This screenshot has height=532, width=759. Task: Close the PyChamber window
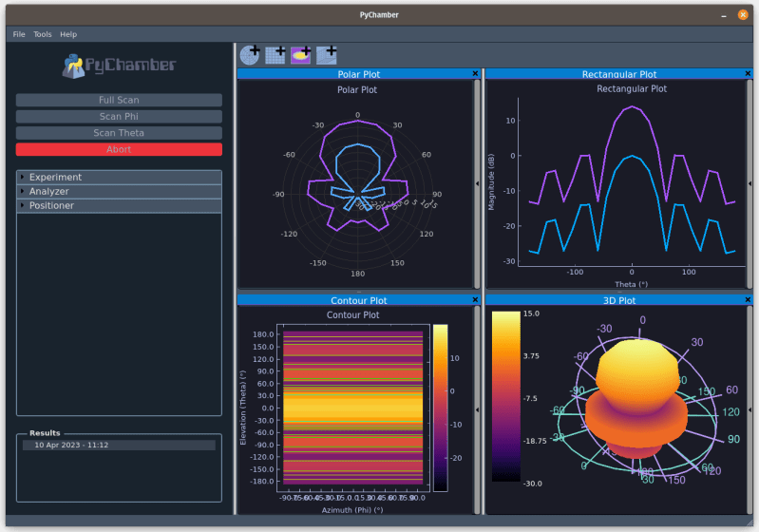click(743, 15)
